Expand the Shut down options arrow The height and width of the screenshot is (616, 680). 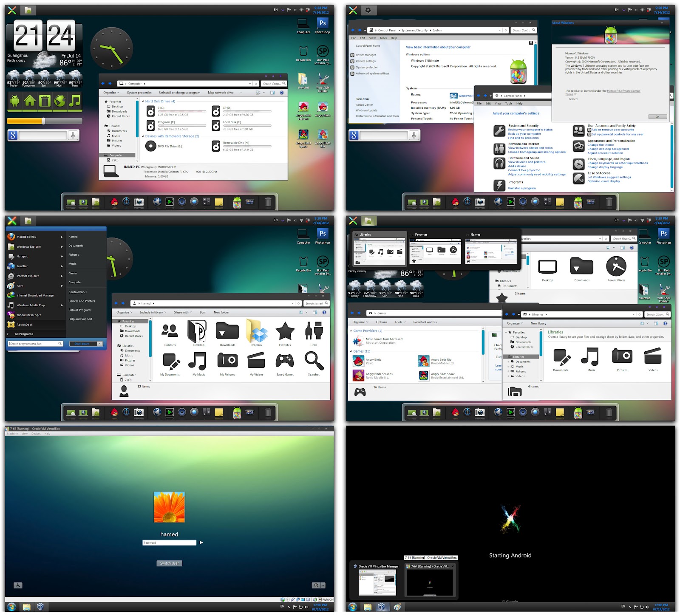click(x=99, y=343)
